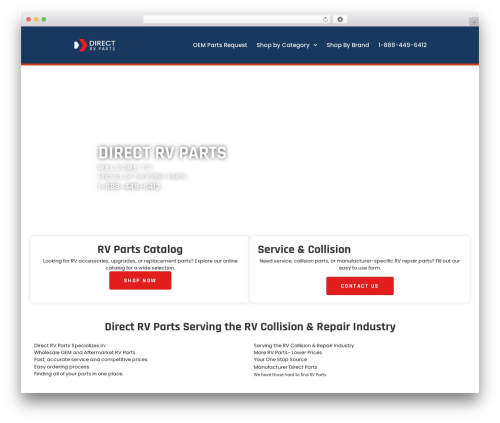Click text Direct RV Parts Specializes in

point(70,345)
